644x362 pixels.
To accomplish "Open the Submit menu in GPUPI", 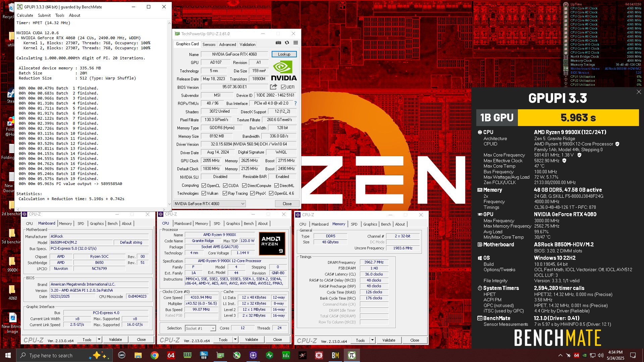I will click(x=44, y=15).
